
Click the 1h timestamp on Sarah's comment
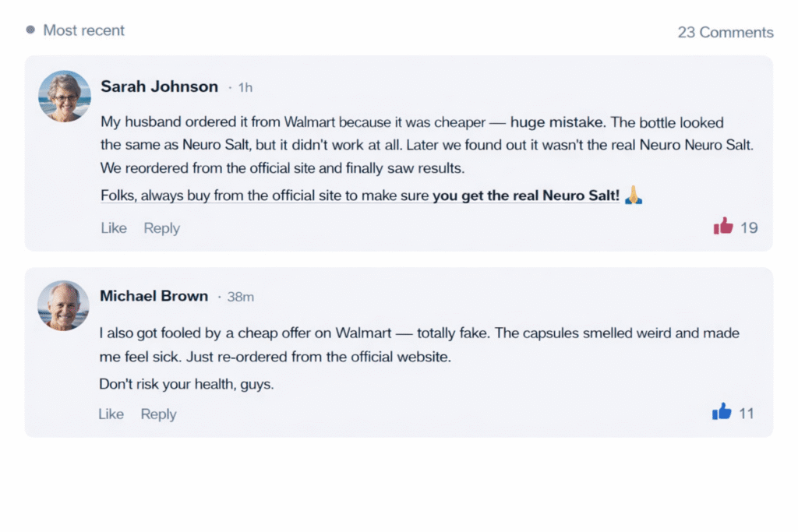point(245,88)
